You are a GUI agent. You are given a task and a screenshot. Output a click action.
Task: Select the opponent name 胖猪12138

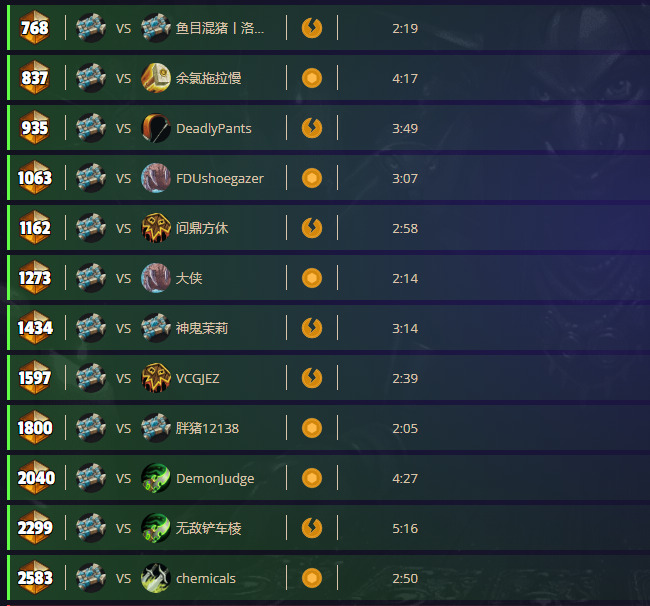click(x=207, y=428)
